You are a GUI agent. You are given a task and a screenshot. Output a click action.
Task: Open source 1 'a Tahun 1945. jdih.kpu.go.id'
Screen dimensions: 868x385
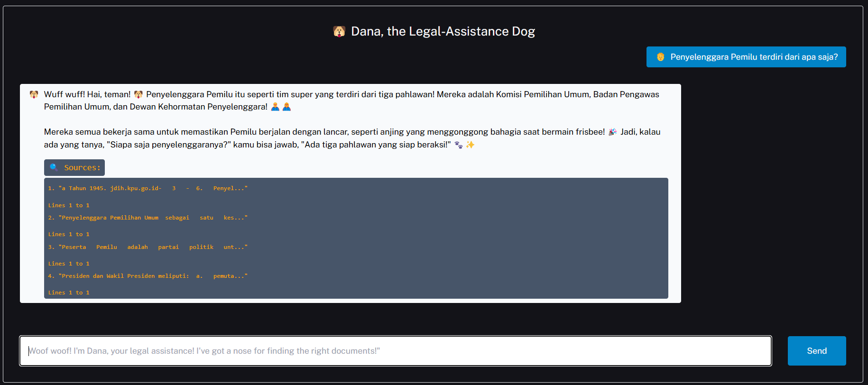click(148, 188)
